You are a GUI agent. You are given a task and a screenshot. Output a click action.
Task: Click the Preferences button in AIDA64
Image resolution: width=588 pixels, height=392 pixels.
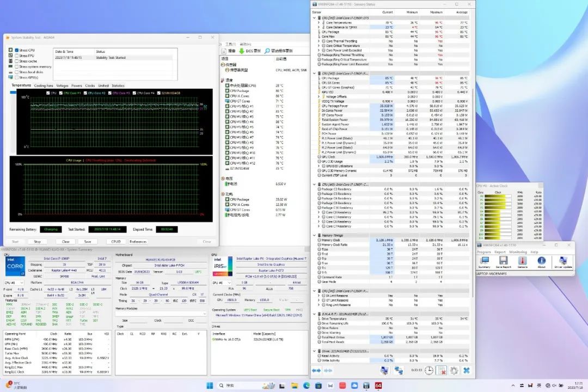pyautogui.click(x=138, y=241)
